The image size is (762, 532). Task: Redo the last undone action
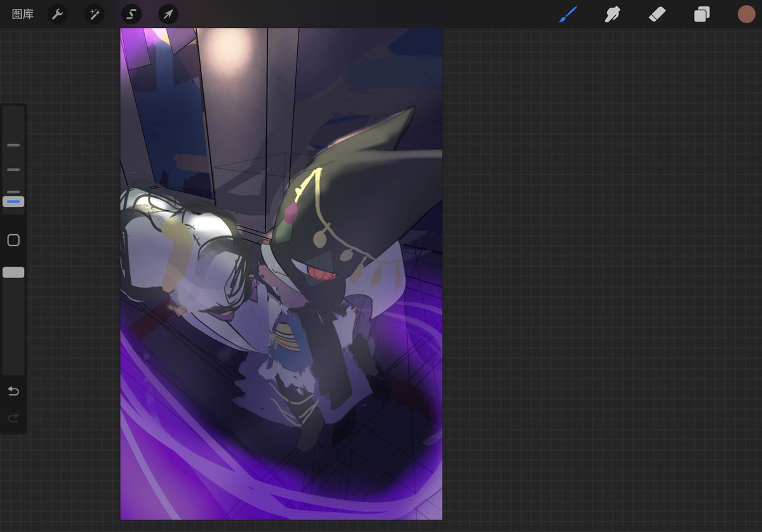tap(13, 418)
